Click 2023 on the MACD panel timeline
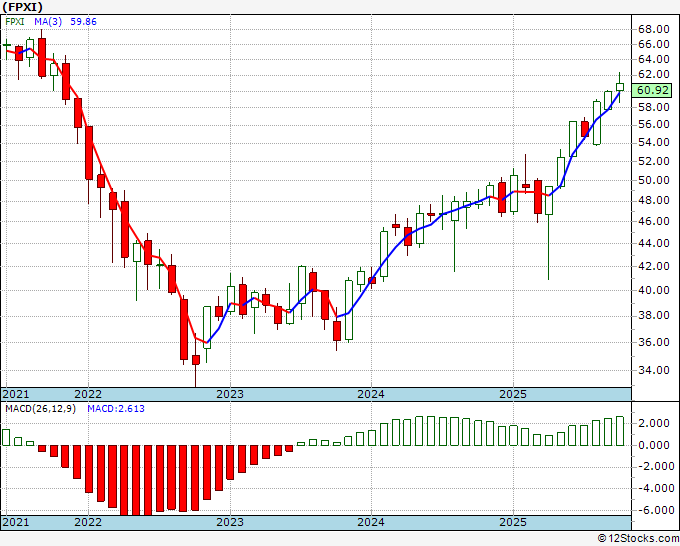680x546 pixels. (230, 522)
